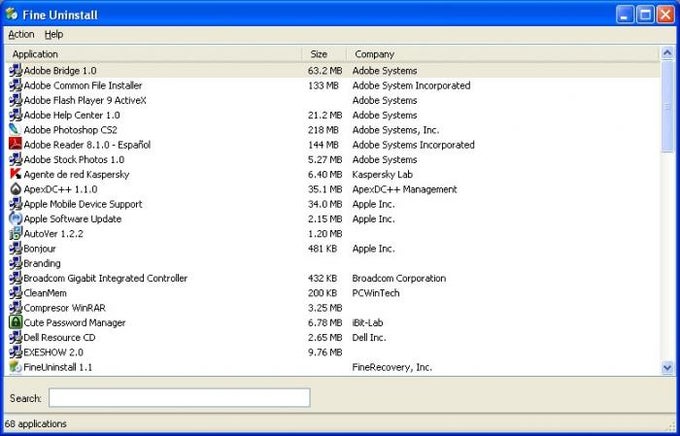Click the Branding row icon
The height and width of the screenshot is (436, 680).
(x=16, y=263)
